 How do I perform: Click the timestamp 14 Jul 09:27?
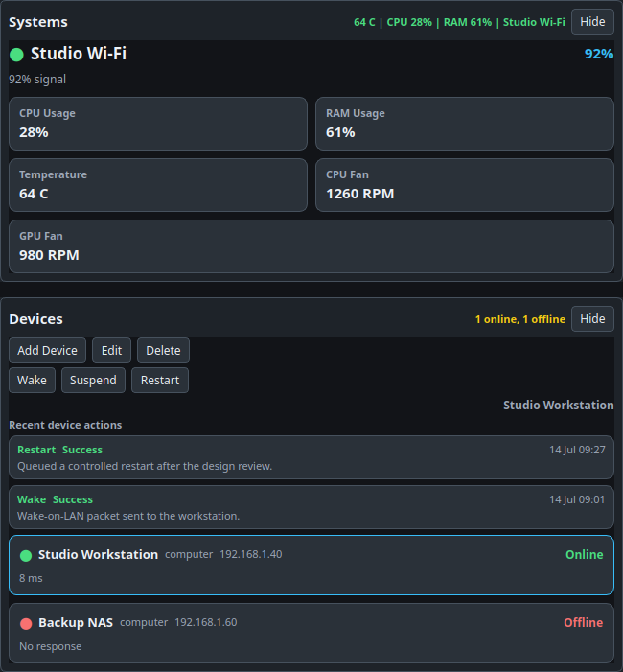click(577, 450)
